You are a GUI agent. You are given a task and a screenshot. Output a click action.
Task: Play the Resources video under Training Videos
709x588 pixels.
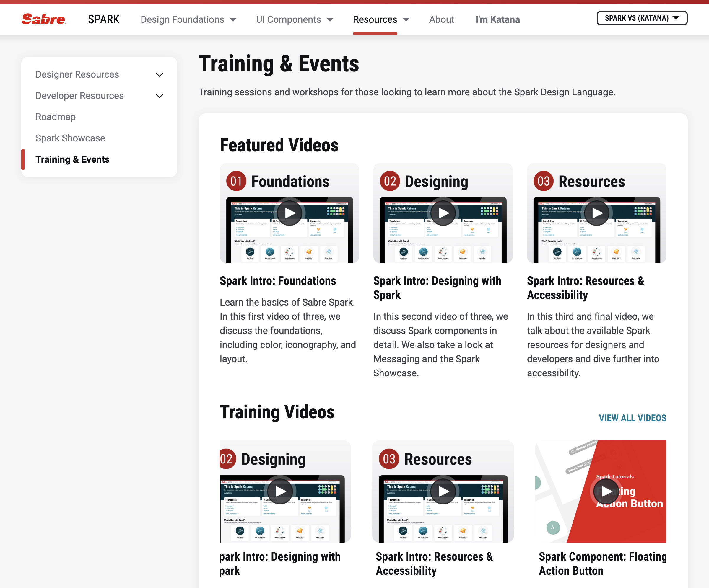point(443,491)
